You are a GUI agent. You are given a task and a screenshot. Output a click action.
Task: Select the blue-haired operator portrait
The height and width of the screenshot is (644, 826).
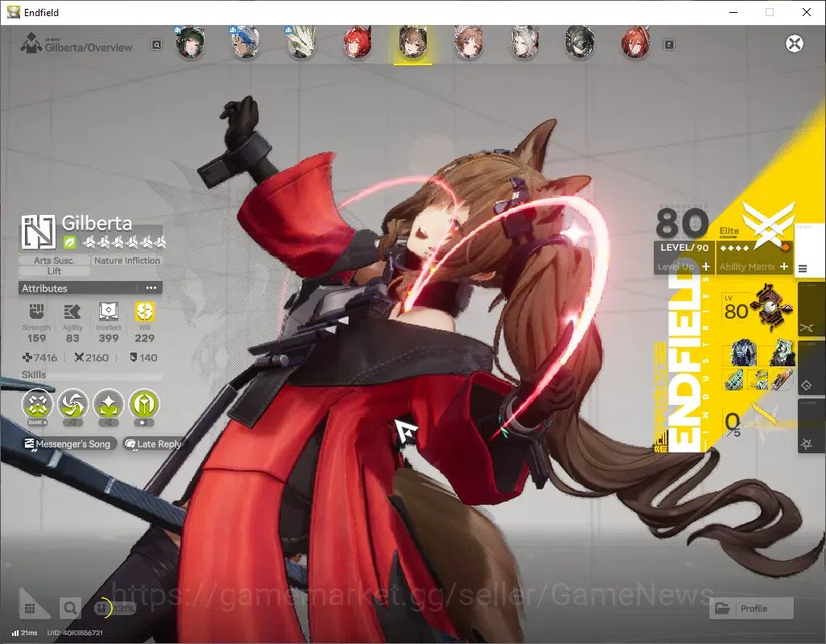click(x=246, y=42)
